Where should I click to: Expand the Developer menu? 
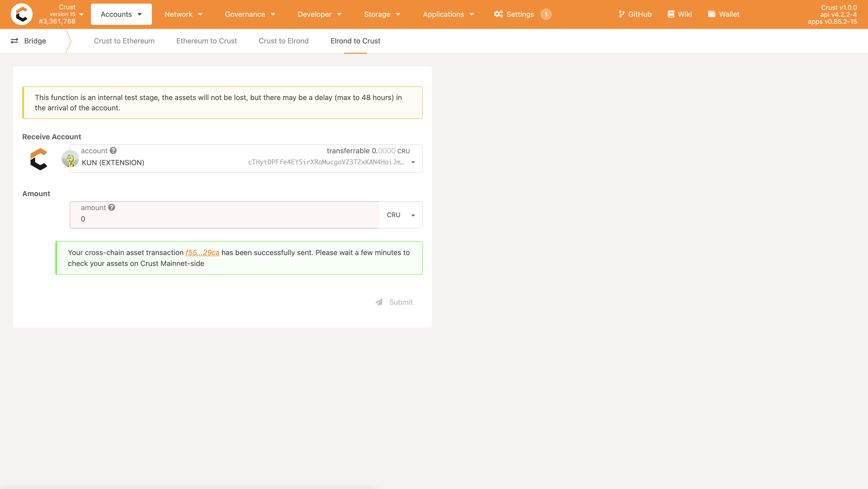coord(320,14)
